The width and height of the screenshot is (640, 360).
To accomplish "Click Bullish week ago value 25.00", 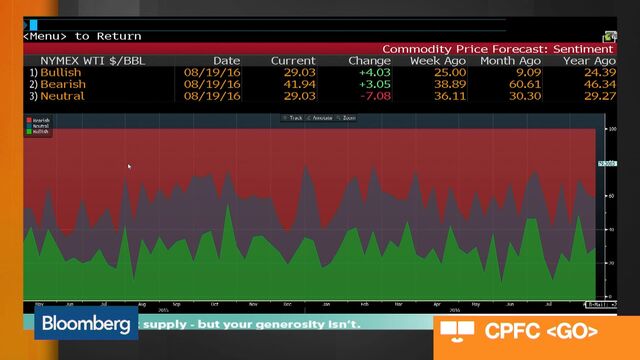I will click(450, 73).
